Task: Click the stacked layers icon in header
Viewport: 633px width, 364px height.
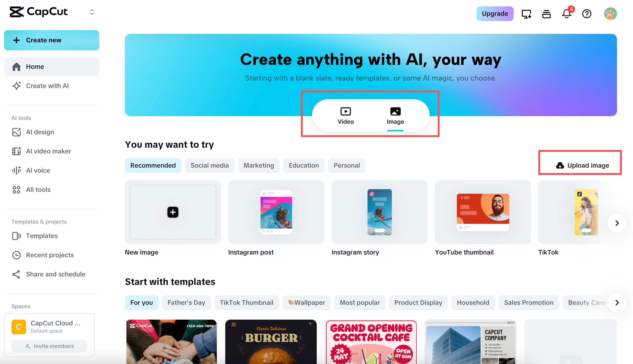Action: tap(546, 14)
